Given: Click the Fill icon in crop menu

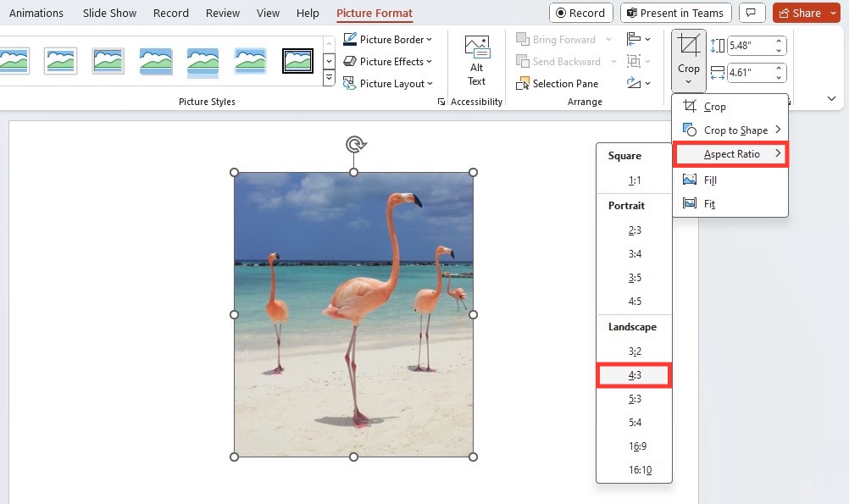Looking at the screenshot, I should tap(689, 180).
